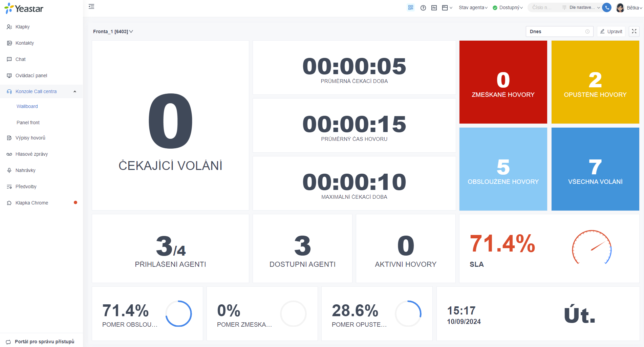Collapse the Konzole Call centra submenu arrow
Image resolution: width=644 pixels, height=347 pixels.
[75, 91]
